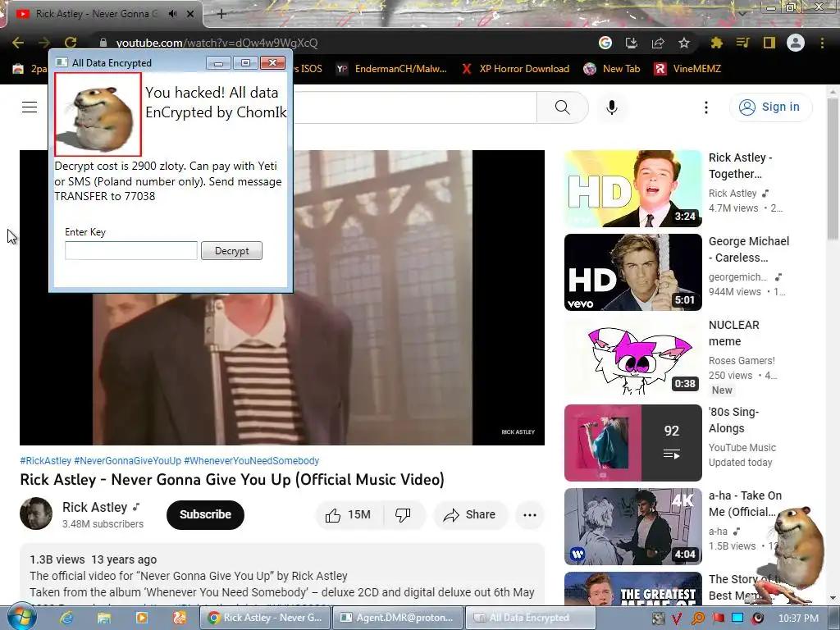Open the UC Browser taskbar icon

click(179, 618)
